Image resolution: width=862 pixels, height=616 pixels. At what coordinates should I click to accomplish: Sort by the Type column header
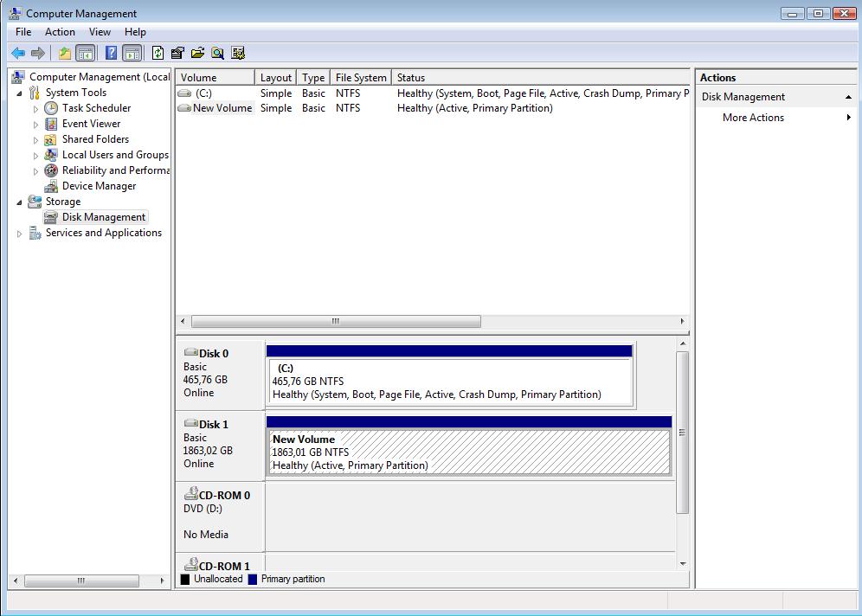click(x=313, y=78)
